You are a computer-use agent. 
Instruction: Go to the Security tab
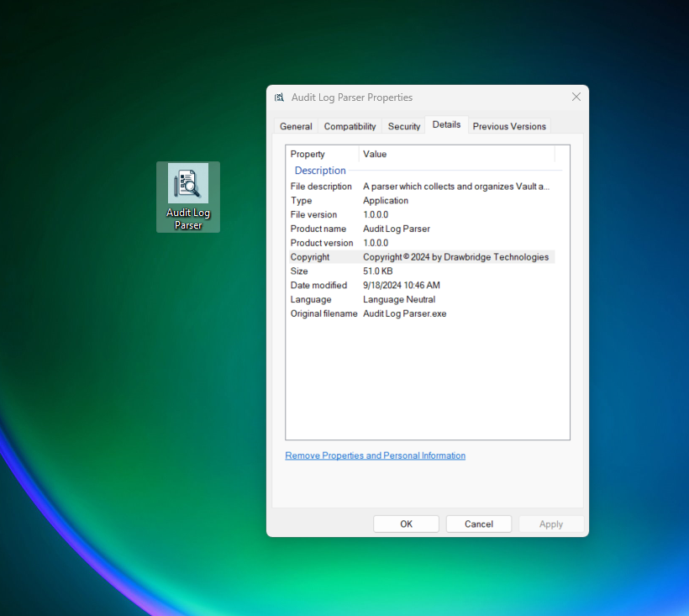pos(404,127)
